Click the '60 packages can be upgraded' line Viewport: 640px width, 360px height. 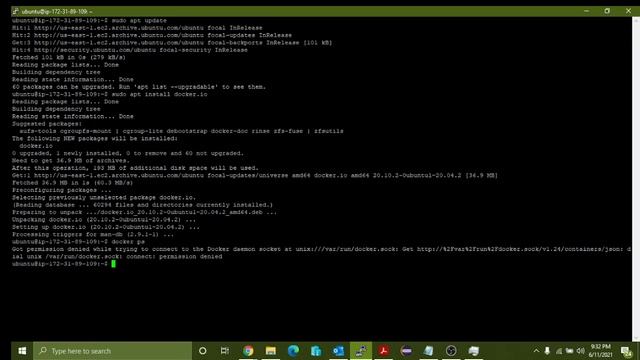[x=139, y=87]
